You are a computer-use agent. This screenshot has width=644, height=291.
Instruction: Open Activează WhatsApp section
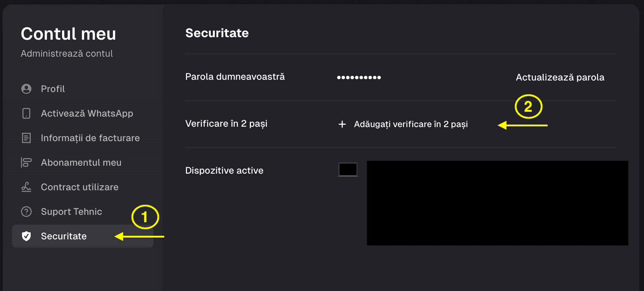click(83, 113)
